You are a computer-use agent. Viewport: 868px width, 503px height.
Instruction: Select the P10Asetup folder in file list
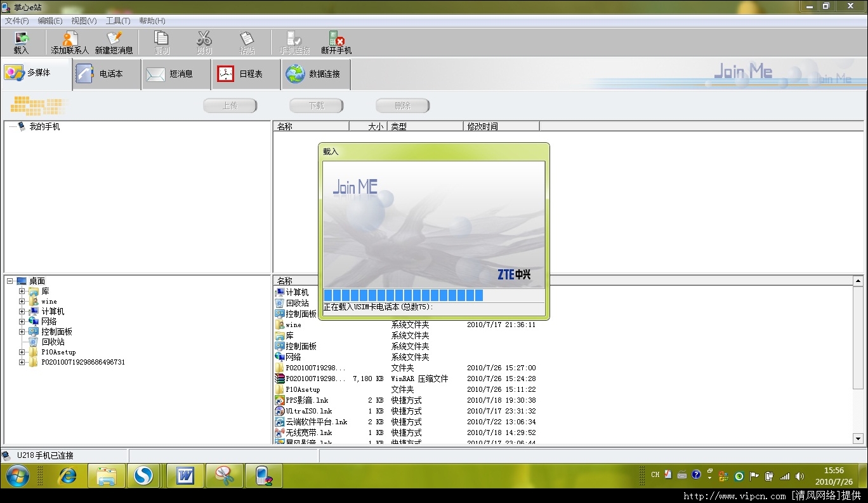tap(303, 389)
